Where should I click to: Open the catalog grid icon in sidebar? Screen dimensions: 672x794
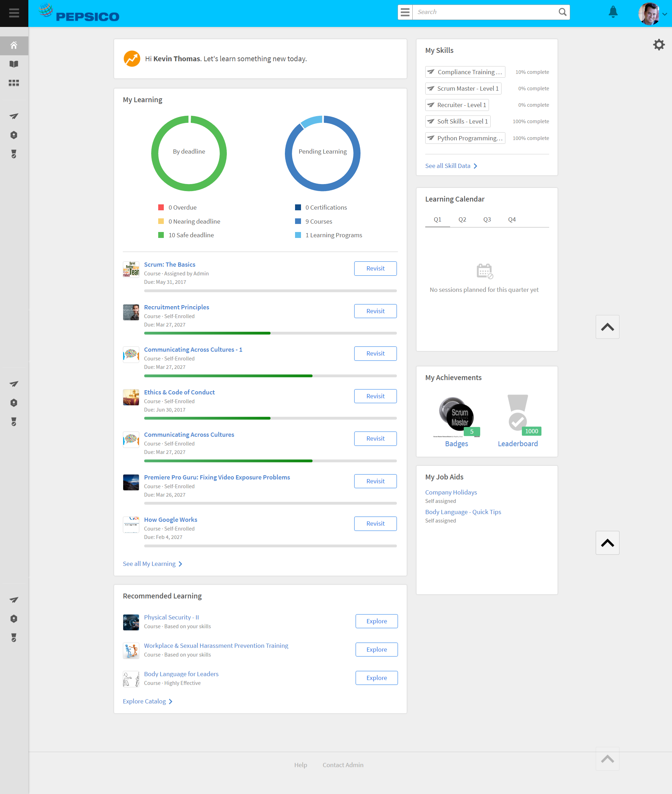[x=14, y=83]
